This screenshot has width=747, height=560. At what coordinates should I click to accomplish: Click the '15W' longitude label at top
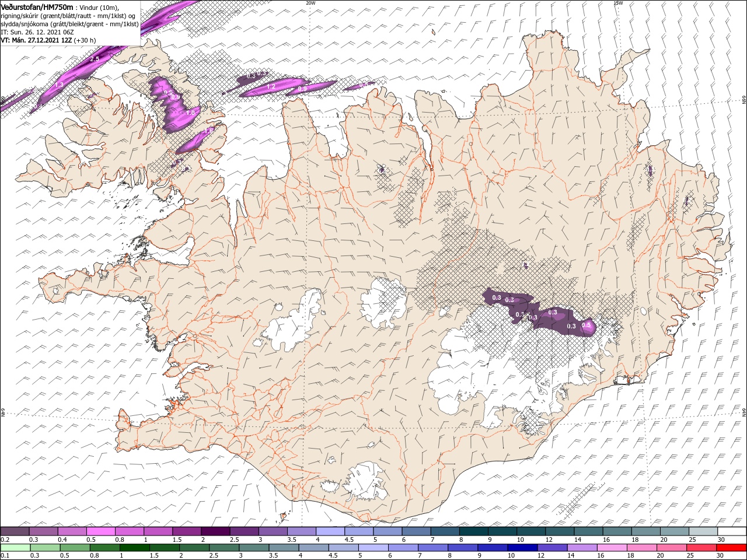click(x=618, y=2)
